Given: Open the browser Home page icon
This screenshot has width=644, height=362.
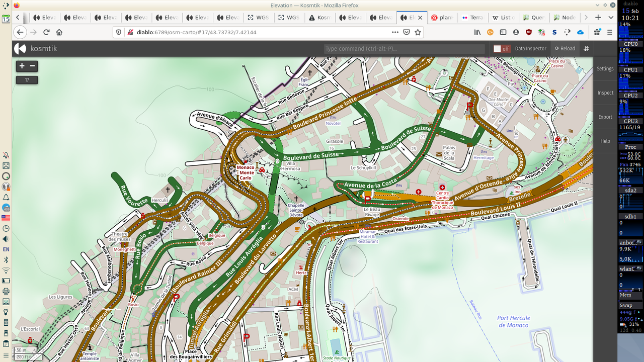Looking at the screenshot, I should pos(59,32).
